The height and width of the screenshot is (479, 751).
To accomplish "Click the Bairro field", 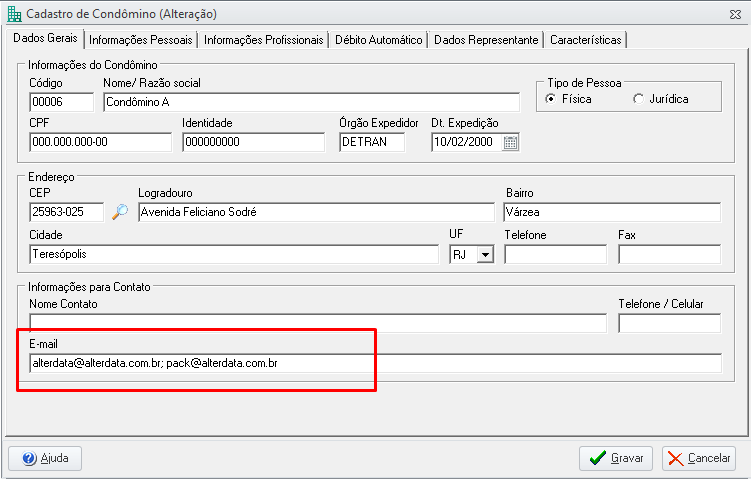I will [x=612, y=212].
